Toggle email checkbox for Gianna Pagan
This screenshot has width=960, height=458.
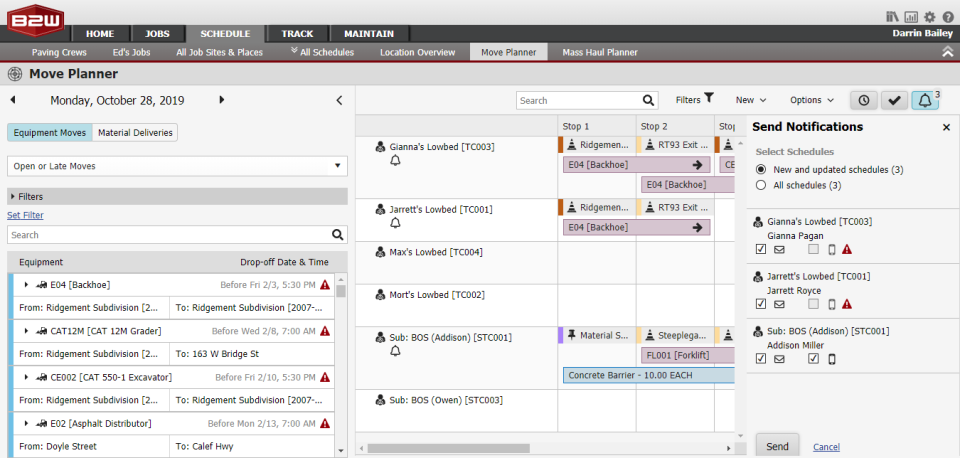[x=761, y=249]
